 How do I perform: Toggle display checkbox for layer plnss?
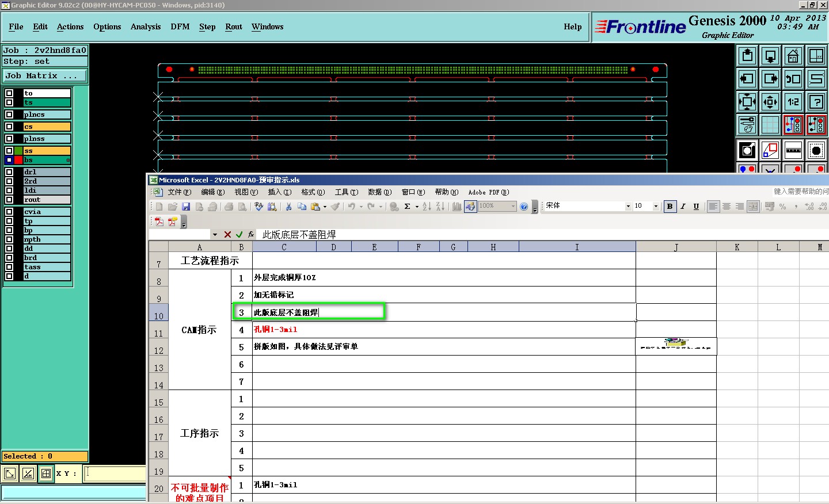(x=9, y=139)
